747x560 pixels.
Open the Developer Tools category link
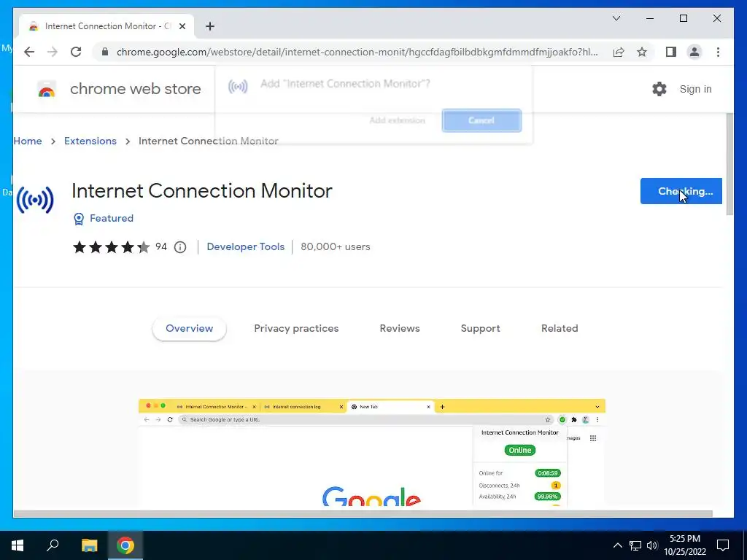click(x=245, y=246)
